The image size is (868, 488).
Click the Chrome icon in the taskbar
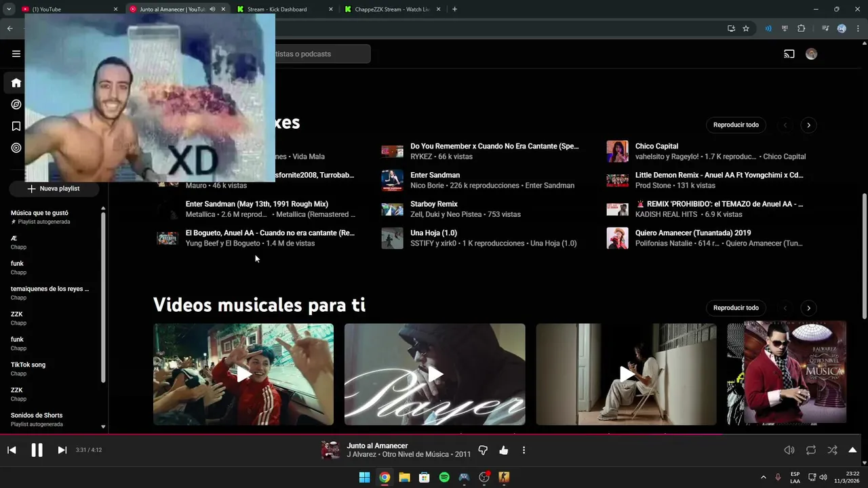384,477
